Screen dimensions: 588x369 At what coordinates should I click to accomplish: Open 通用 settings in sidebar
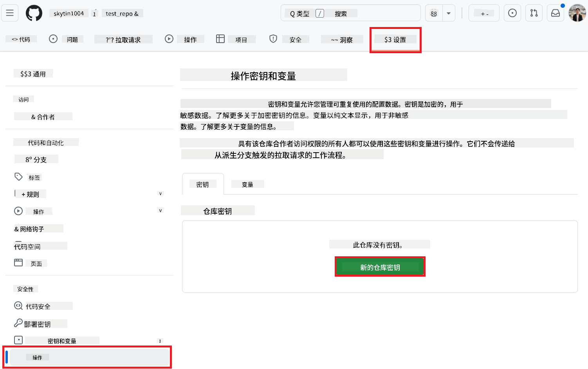point(33,74)
